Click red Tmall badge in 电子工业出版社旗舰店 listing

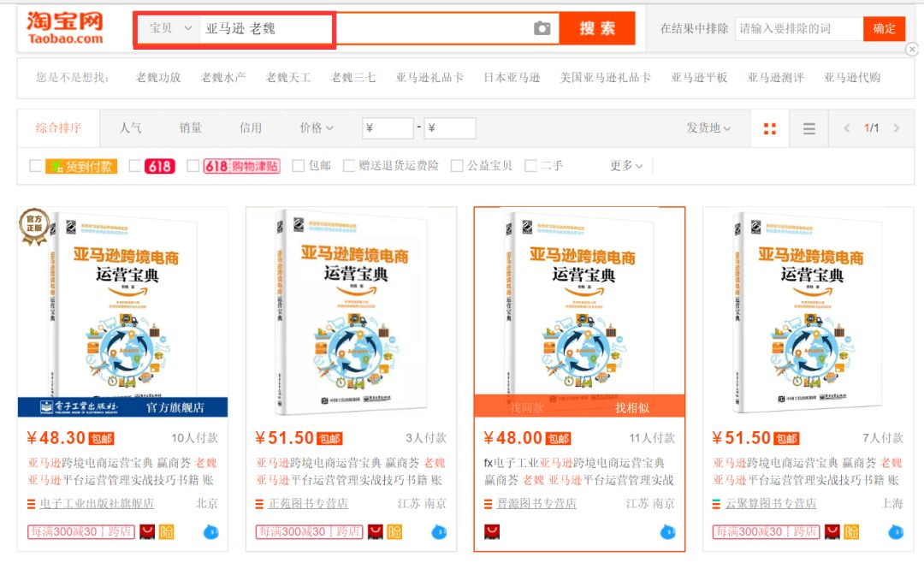[147, 532]
